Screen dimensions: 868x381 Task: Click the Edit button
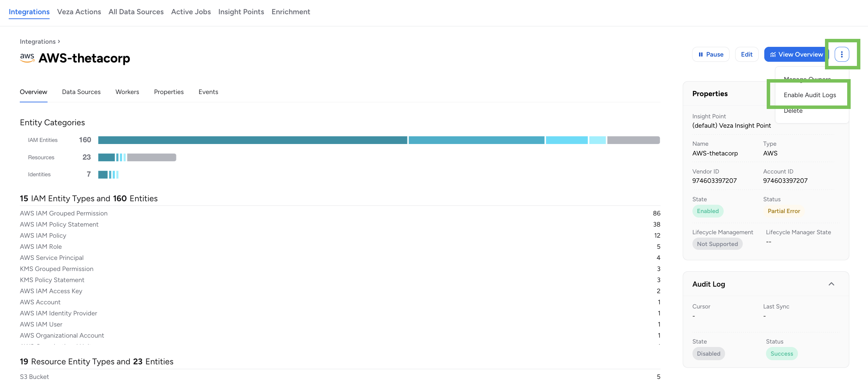click(747, 54)
